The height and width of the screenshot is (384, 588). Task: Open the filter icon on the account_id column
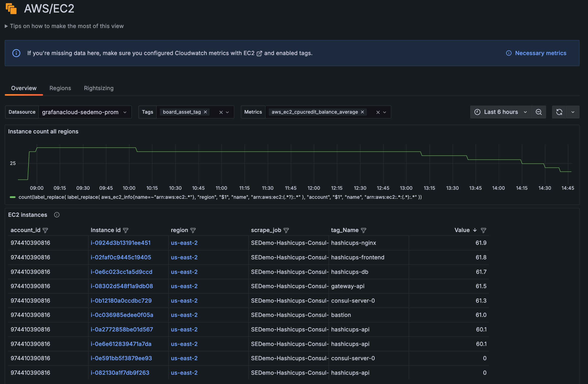(46, 230)
